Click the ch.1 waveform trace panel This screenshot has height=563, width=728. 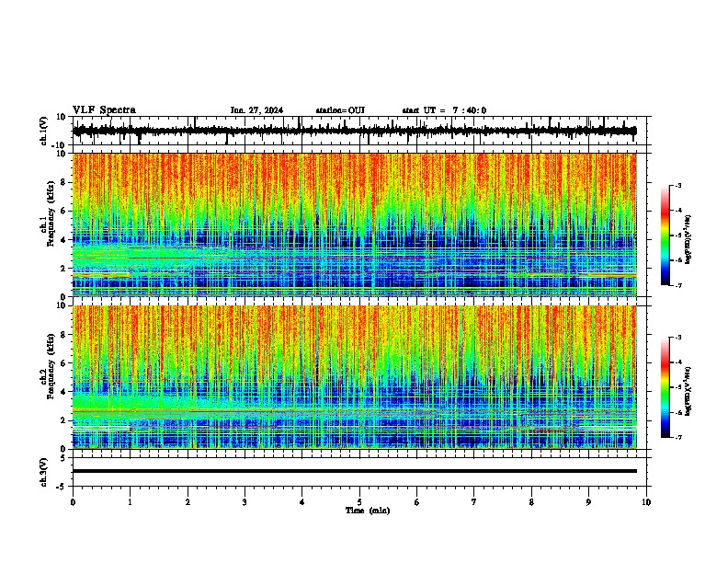coord(361,131)
